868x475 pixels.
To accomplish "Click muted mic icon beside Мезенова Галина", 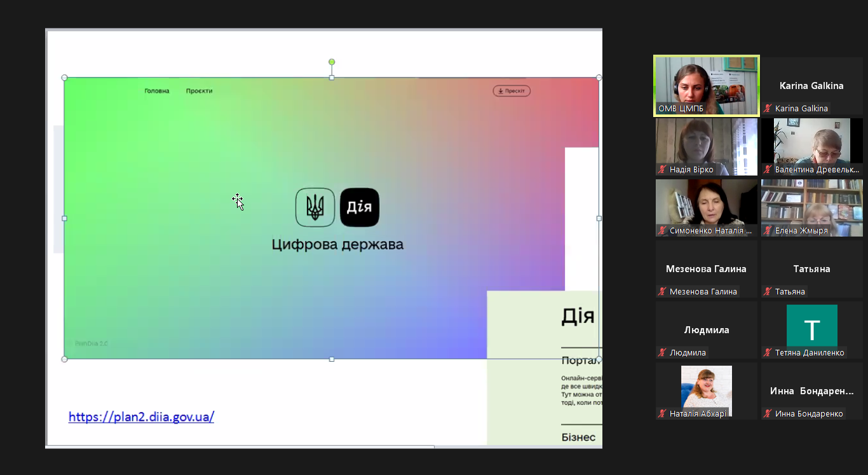I will click(662, 292).
